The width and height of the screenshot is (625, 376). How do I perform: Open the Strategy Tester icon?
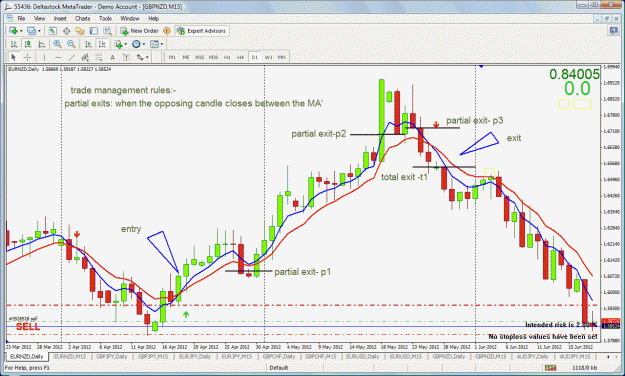(x=108, y=31)
